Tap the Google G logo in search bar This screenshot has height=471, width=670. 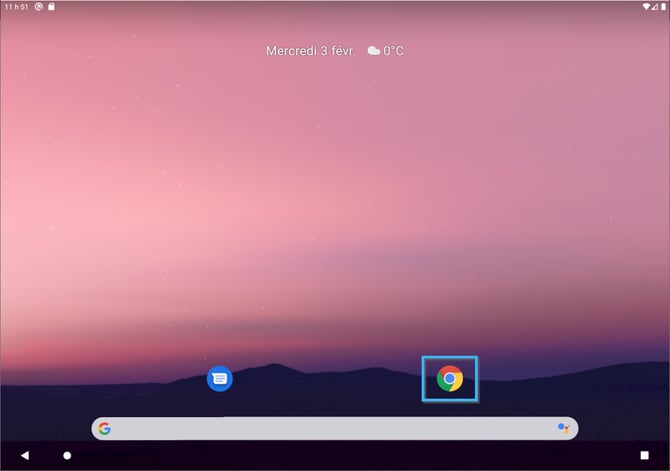point(105,428)
